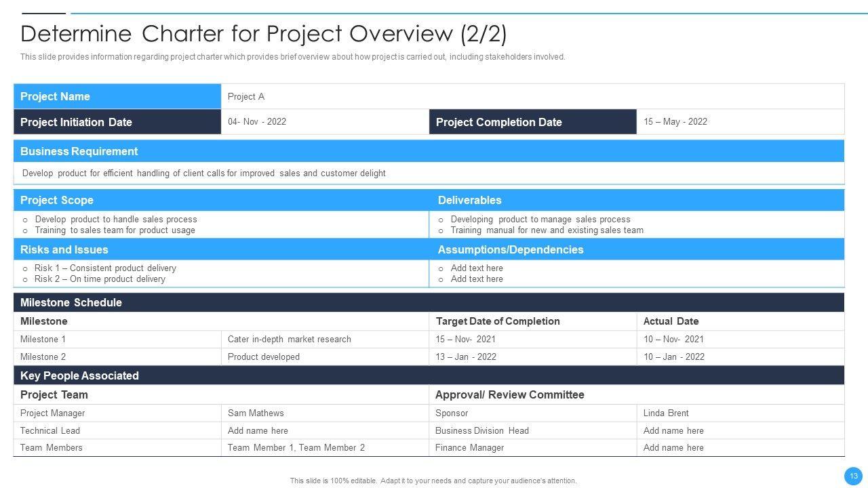Select the 'Deliverables' header
Image resolution: width=868 pixels, height=488 pixels.
click(x=637, y=200)
